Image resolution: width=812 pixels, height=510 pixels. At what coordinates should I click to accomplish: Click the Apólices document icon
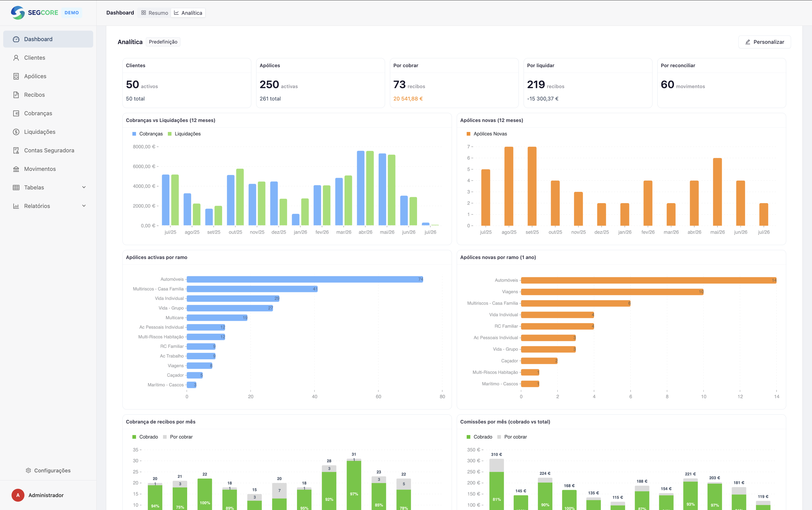coord(16,76)
